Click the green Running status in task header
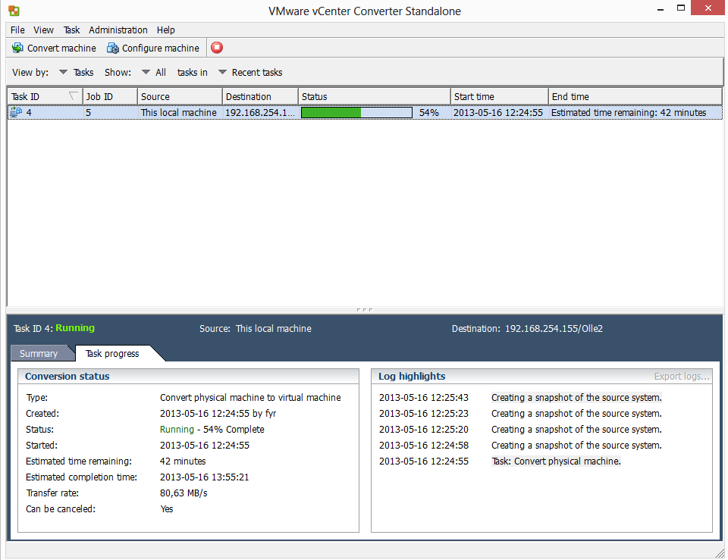 tap(75, 328)
